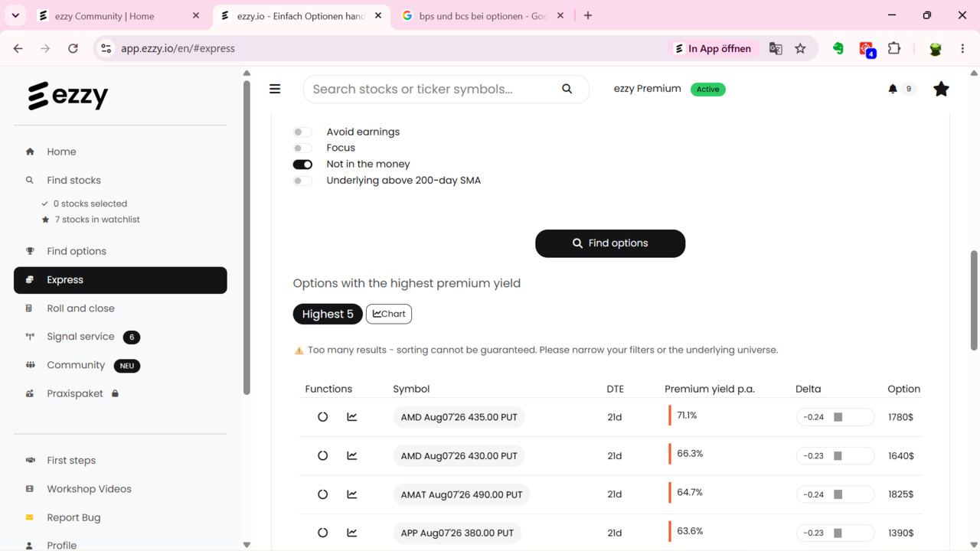This screenshot has height=551, width=980.
Task: View site information icon in address bar
Action: tap(106, 48)
